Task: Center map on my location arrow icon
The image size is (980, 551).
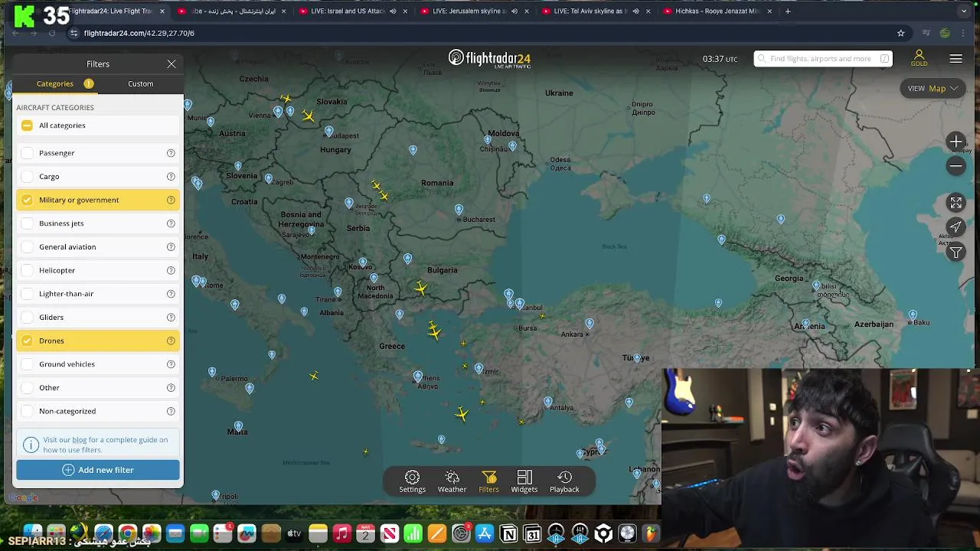Action: tap(955, 227)
